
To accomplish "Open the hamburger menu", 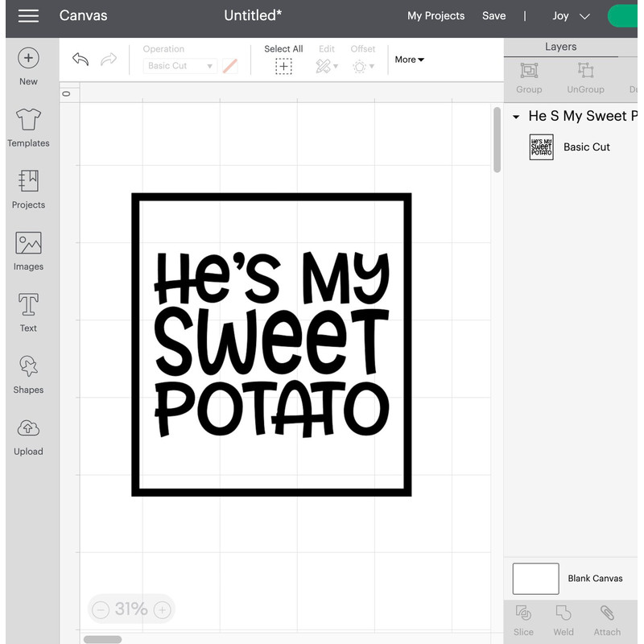I will pyautogui.click(x=27, y=15).
